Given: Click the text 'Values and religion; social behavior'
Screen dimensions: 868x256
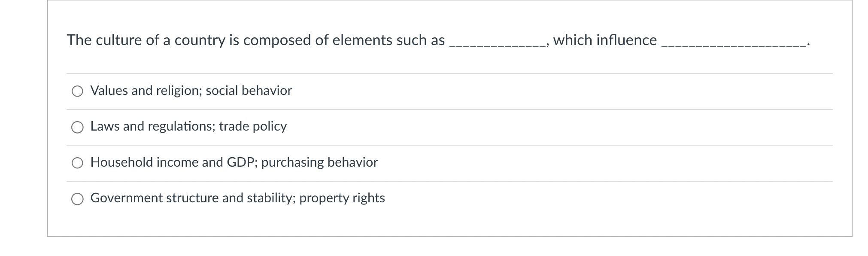Looking at the screenshot, I should pos(191,91).
